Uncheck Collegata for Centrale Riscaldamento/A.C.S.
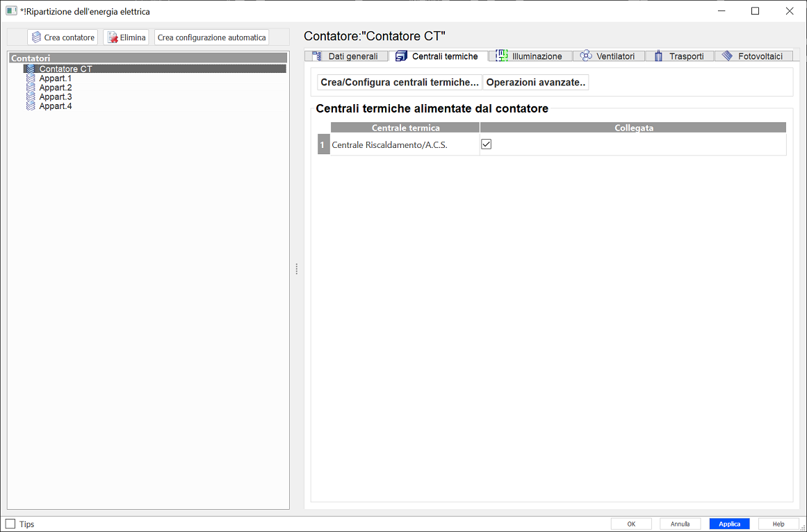Image resolution: width=807 pixels, height=532 pixels. (487, 144)
